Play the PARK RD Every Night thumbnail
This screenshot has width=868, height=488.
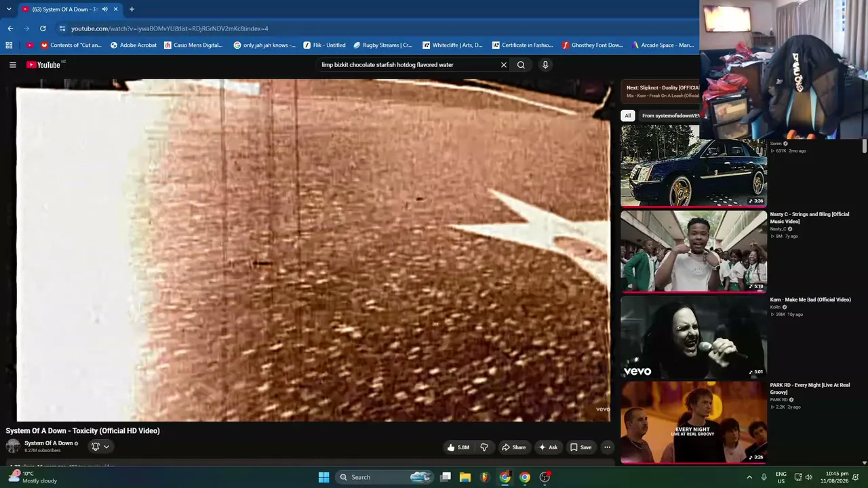tap(694, 422)
